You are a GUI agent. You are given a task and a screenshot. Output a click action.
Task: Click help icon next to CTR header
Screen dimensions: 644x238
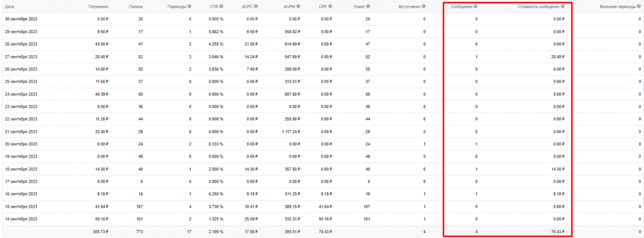click(222, 6)
